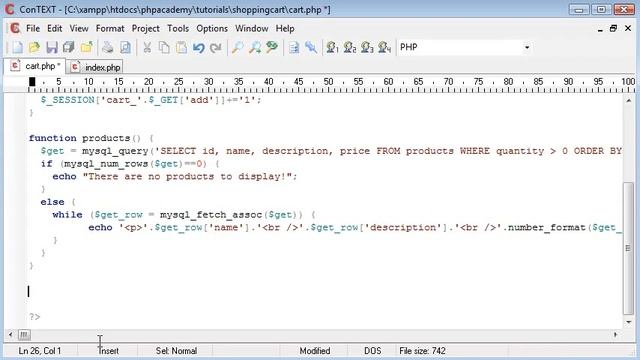The image size is (640, 360).
Task: Cut selection with scissors icon
Action: [x=147, y=47]
